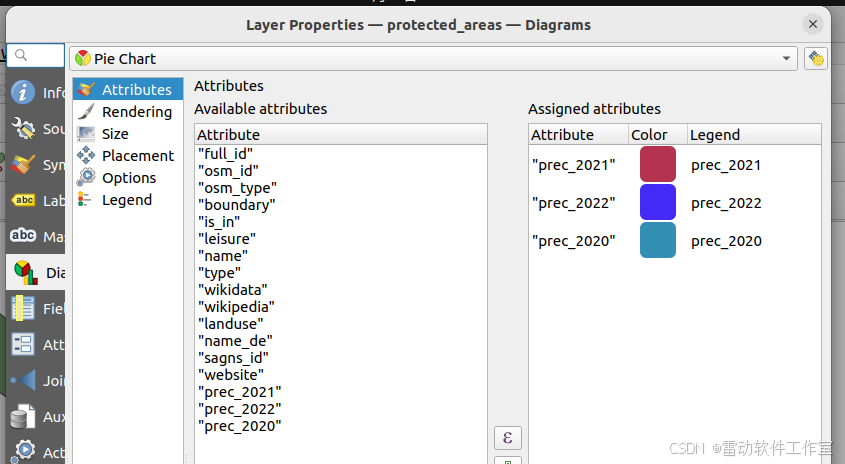The height and width of the screenshot is (464, 845).
Task: Switch to the Options page
Action: (128, 178)
